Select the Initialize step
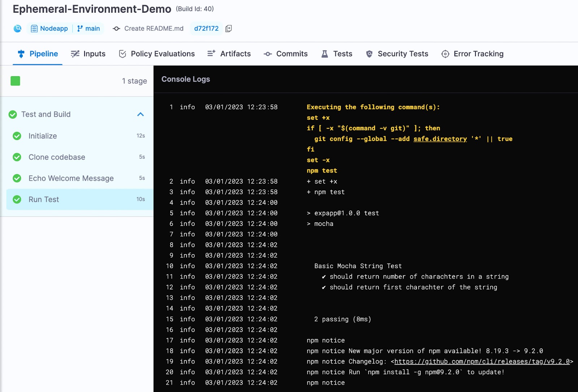 tap(79, 136)
